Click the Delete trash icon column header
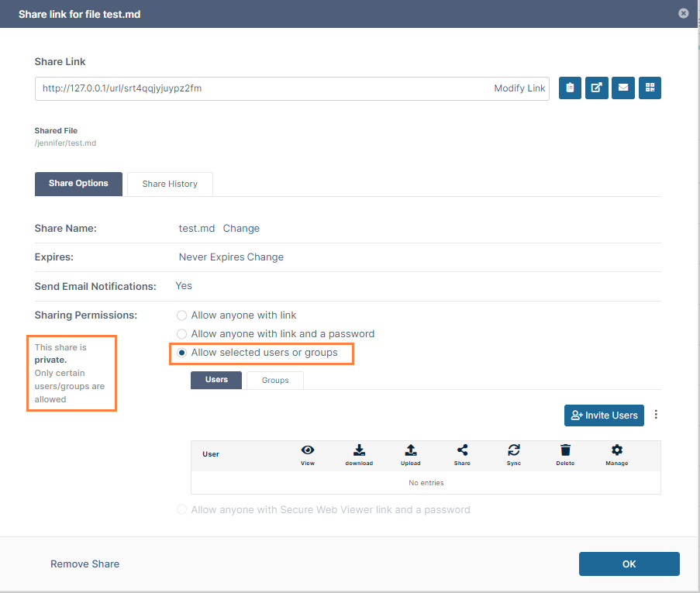700x593 pixels. 566,450
